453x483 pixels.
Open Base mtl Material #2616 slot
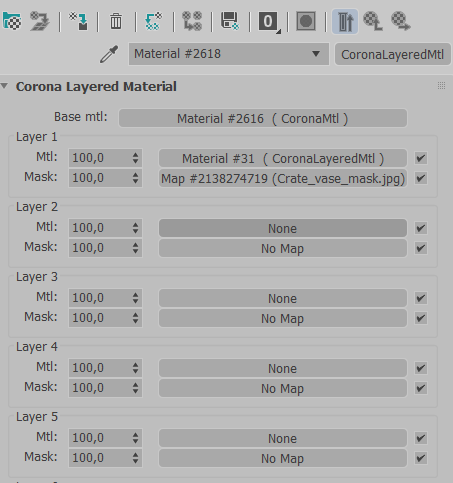[x=263, y=118]
